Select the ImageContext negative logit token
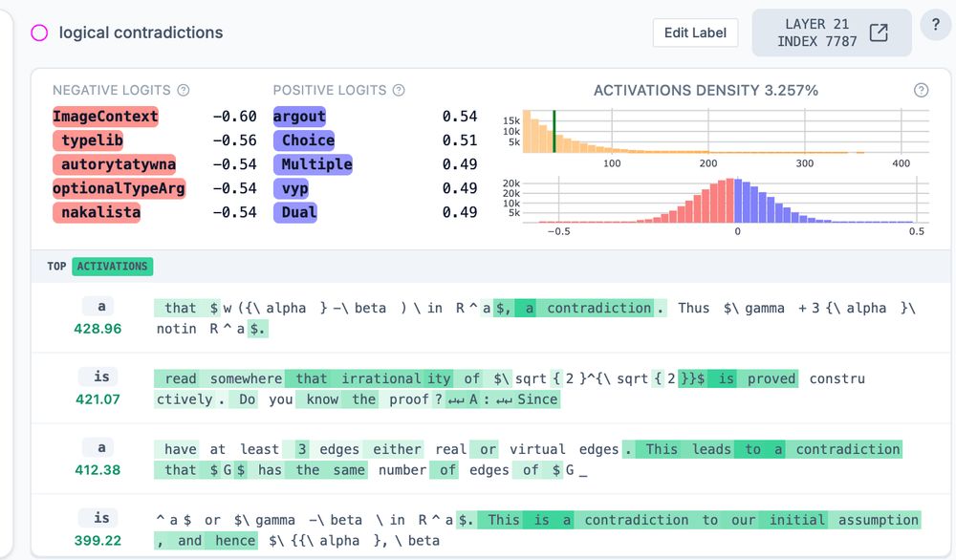This screenshot has height=560, width=956. [x=105, y=117]
